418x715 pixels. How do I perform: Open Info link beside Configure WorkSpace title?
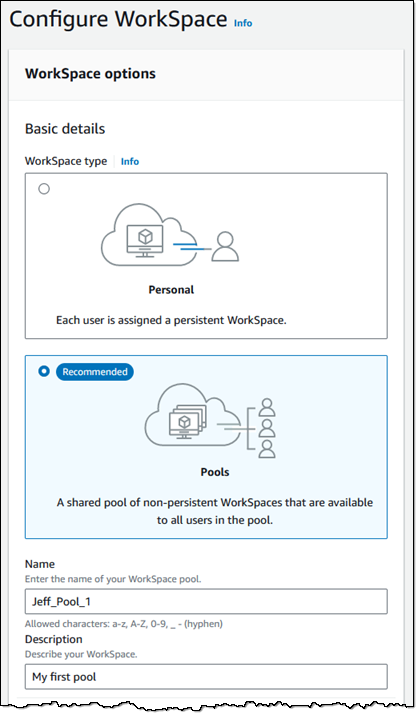pos(243,23)
